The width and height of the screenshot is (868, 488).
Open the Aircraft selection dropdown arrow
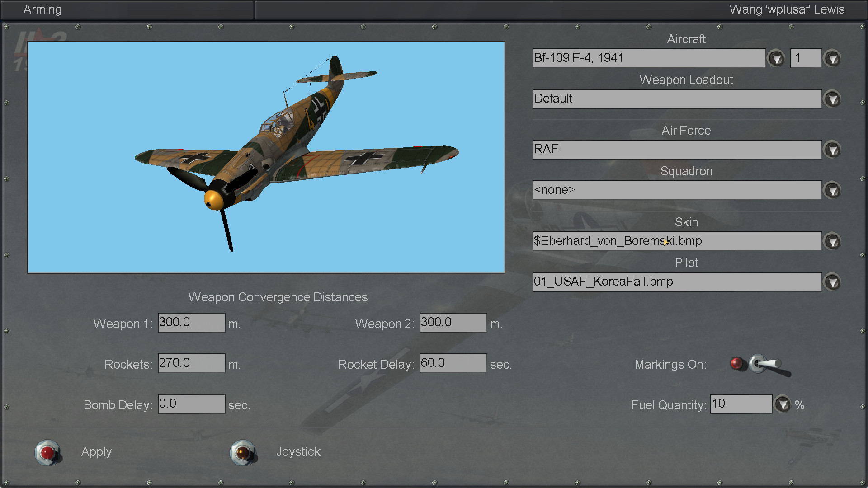(x=776, y=58)
